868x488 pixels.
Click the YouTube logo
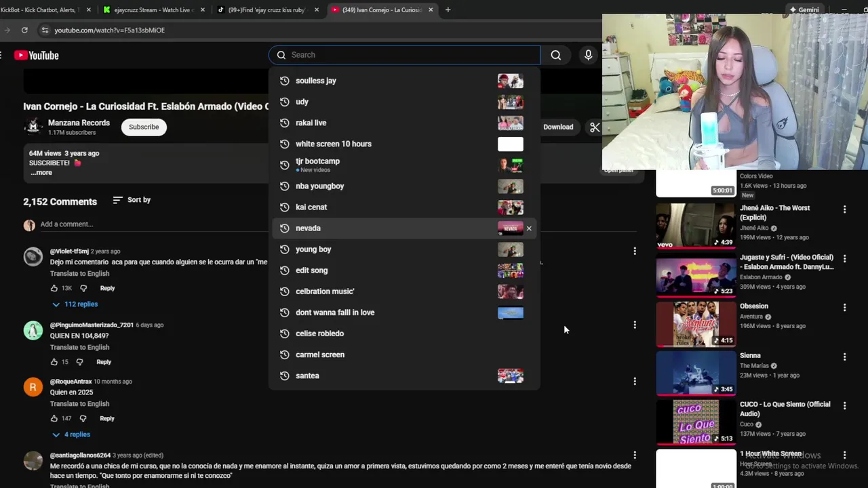point(37,56)
